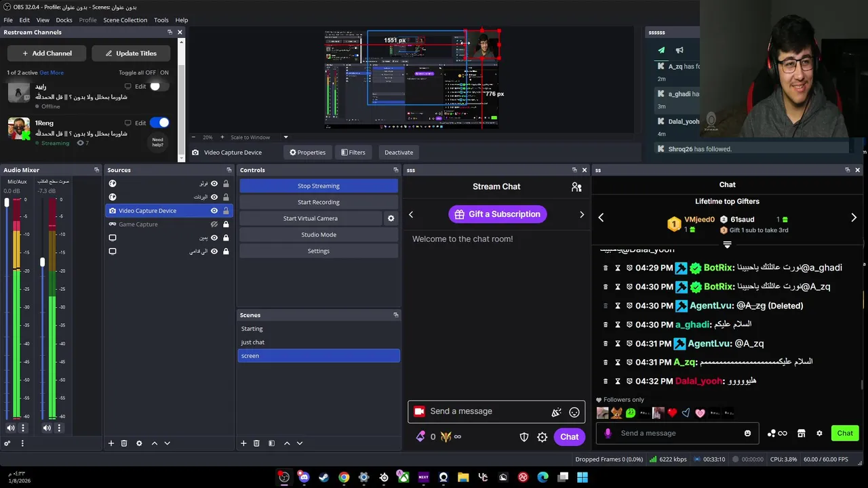The width and height of the screenshot is (868, 488).
Task: Open the Scene Collection menu
Action: tap(125, 20)
